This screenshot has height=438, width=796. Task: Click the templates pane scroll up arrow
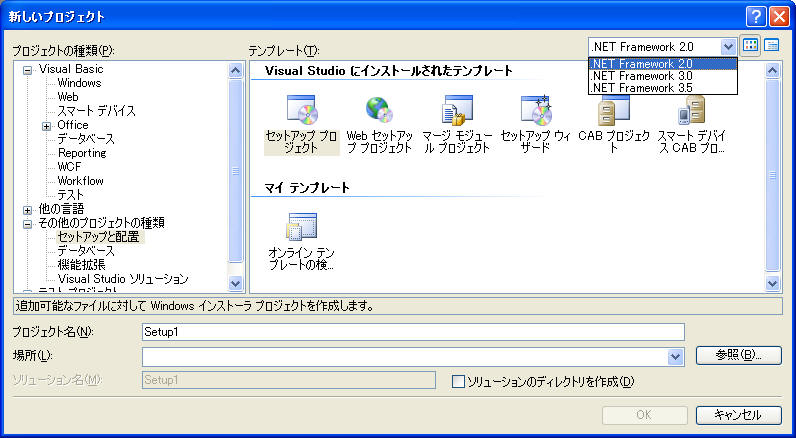(773, 71)
